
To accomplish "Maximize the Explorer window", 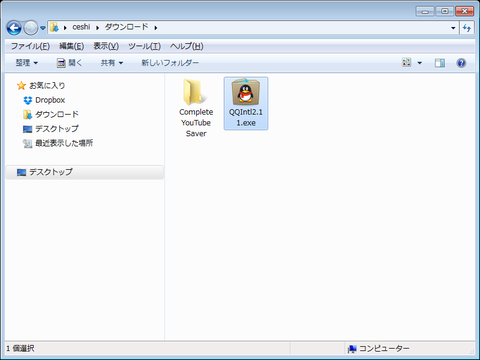I will tap(445, 11).
